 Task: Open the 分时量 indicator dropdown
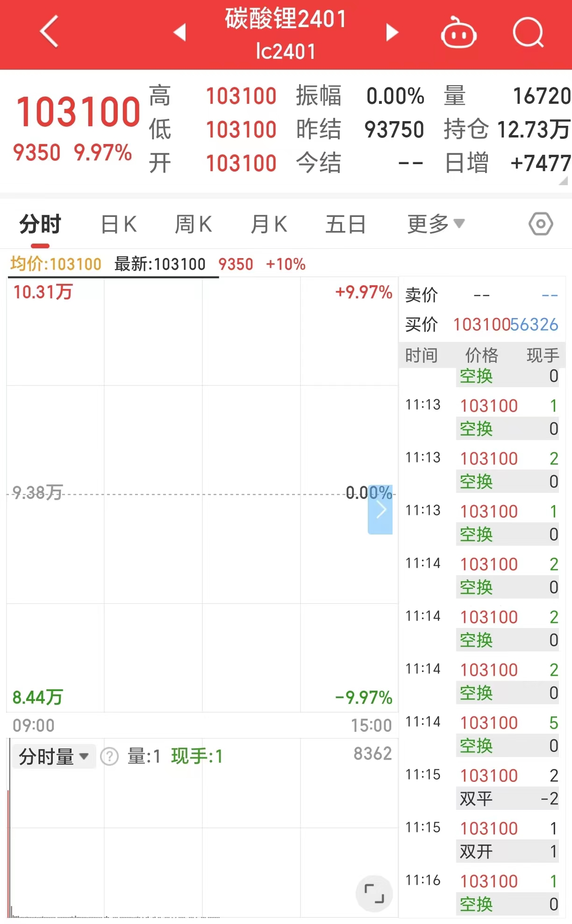53,756
